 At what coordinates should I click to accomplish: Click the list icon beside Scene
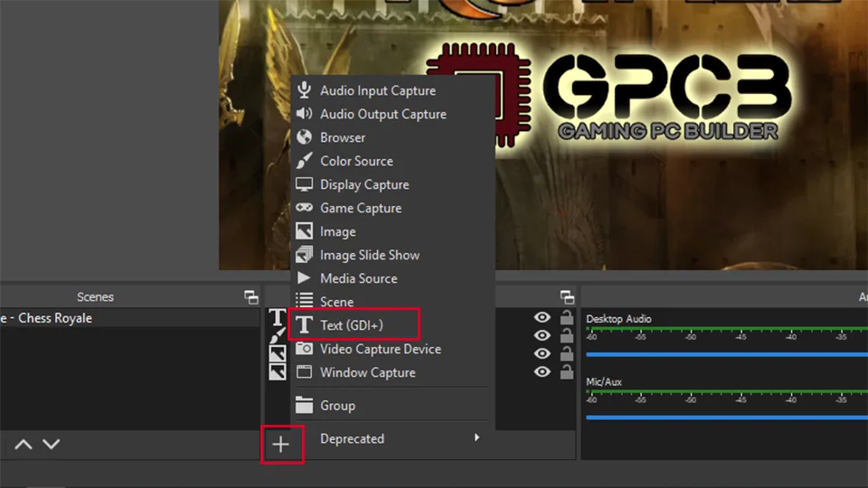tap(304, 300)
